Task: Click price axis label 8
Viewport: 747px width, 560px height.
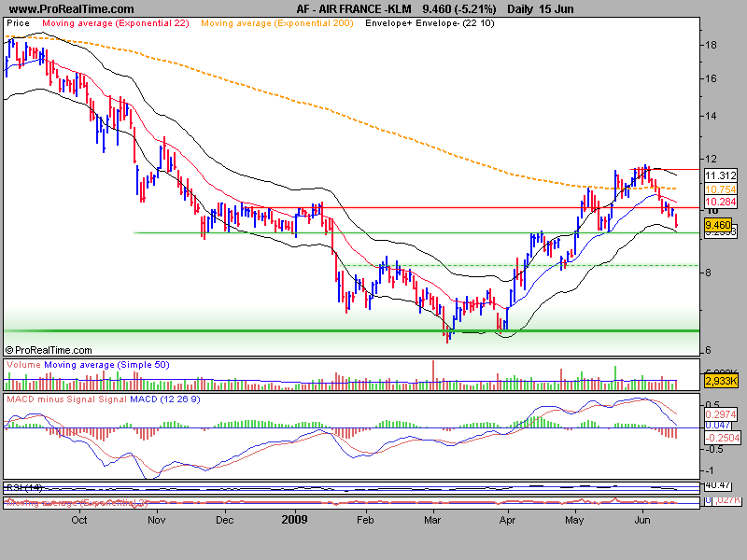Action: point(708,273)
